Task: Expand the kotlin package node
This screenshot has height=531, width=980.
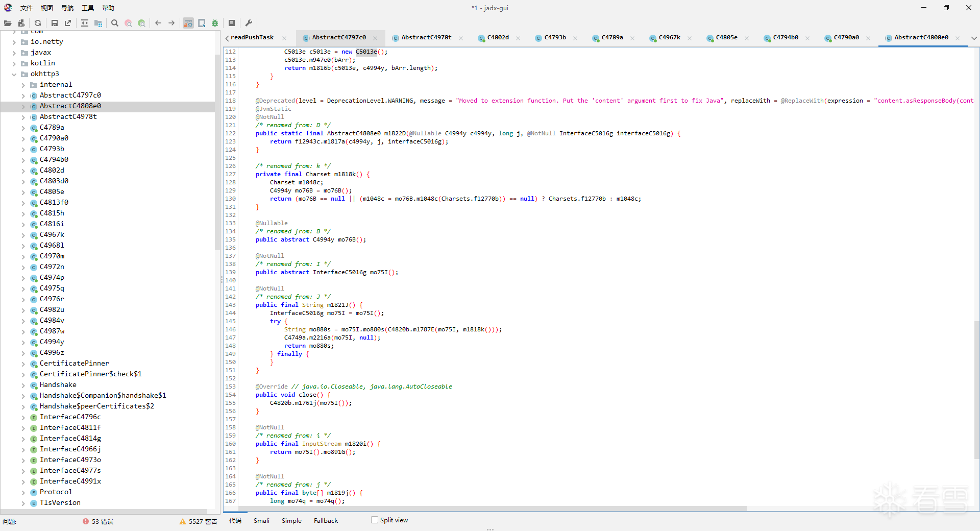Action: [x=14, y=63]
